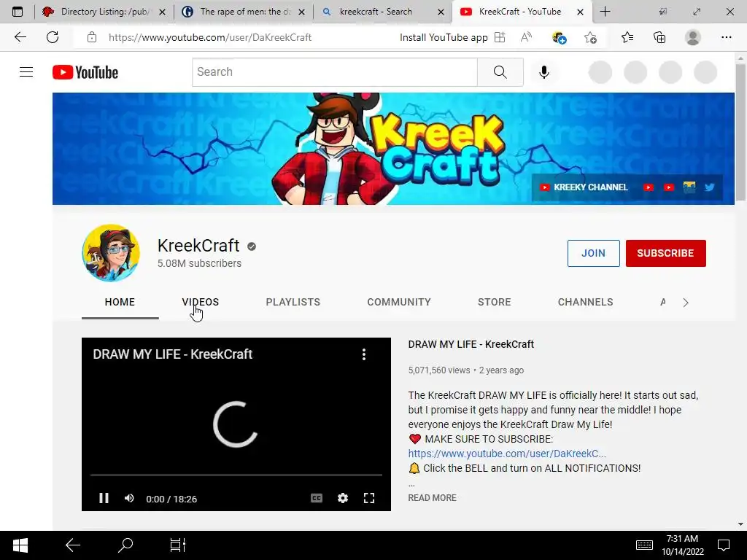Show more channel tabs with right chevron

[x=686, y=303]
